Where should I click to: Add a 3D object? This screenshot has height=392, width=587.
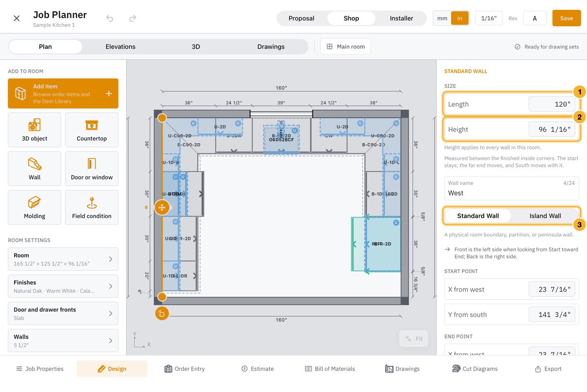pos(34,130)
